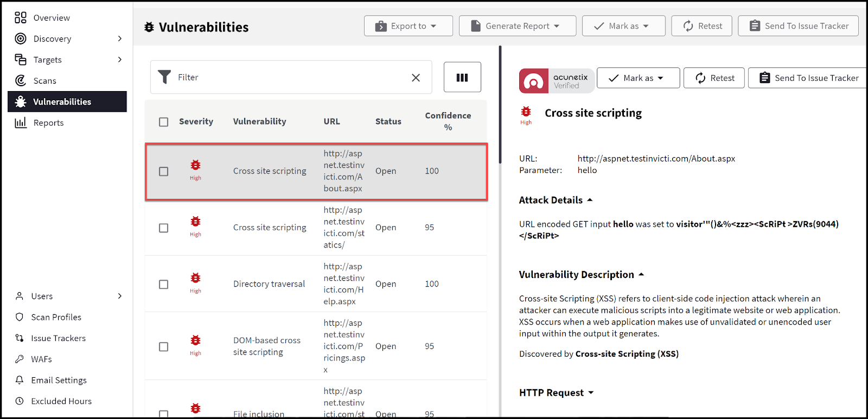Viewport: 868px width, 419px height.
Task: Collapse the Vulnerability Description section
Action: tap(582, 274)
